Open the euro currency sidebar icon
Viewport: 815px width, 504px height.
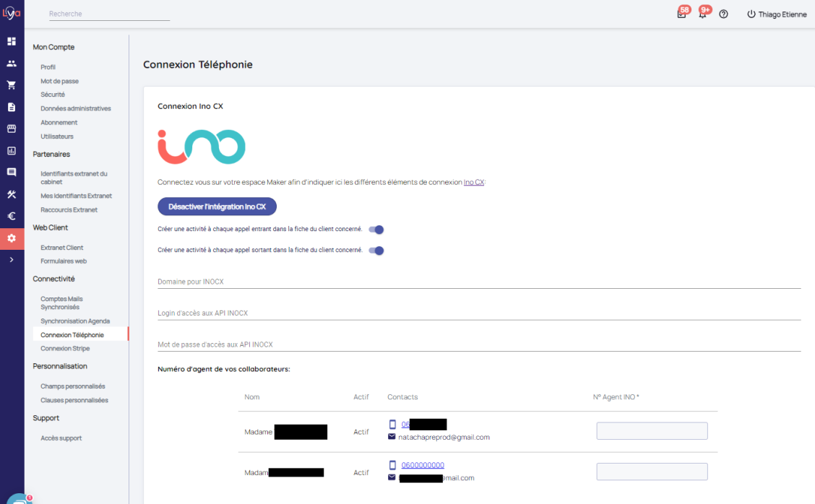12,216
